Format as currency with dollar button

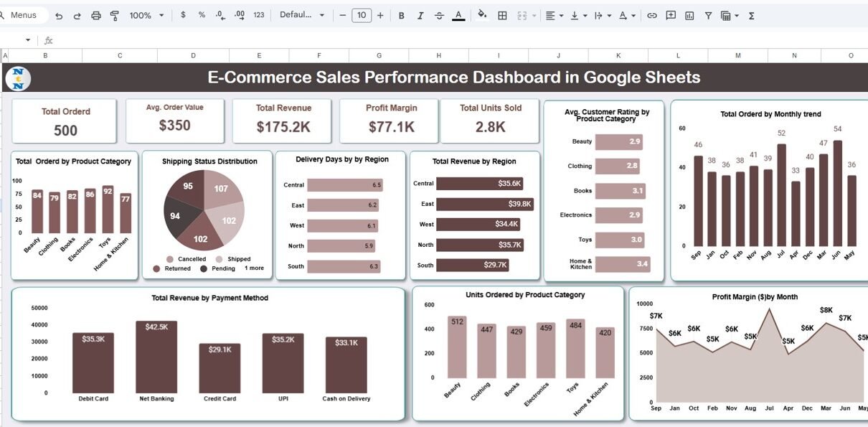(x=183, y=15)
